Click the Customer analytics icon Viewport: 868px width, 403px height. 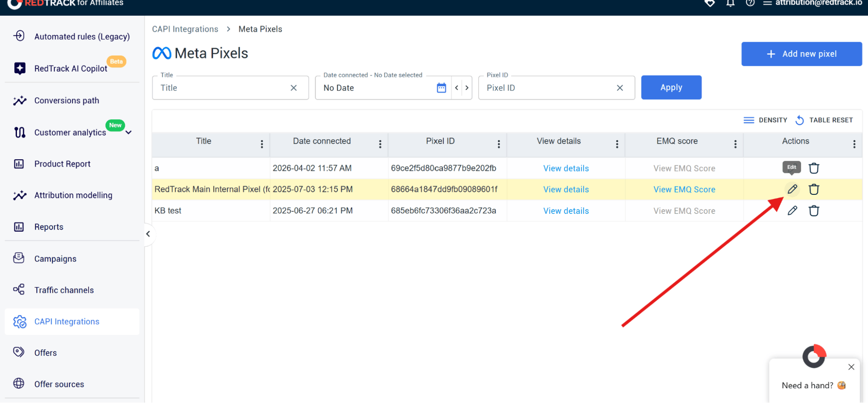[20, 132]
